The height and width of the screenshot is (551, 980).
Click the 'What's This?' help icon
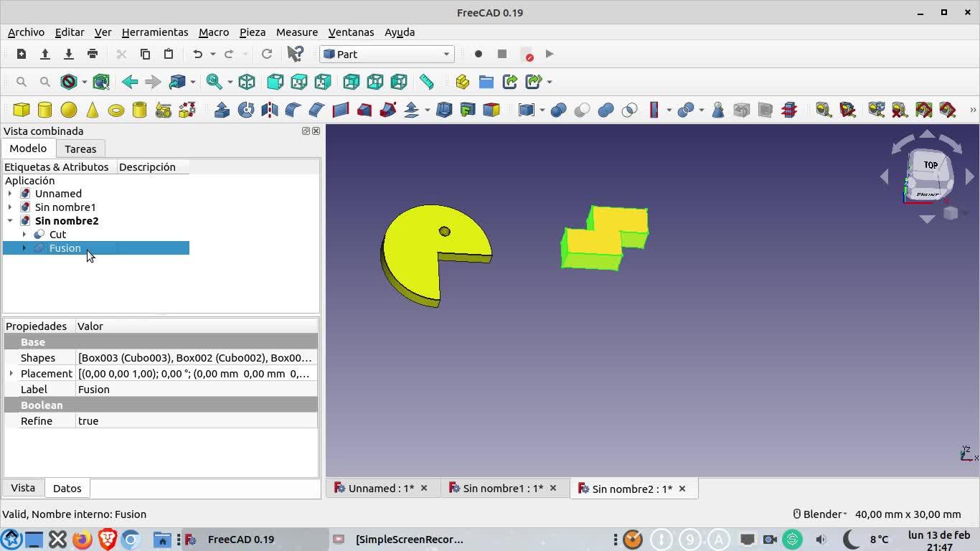pyautogui.click(x=295, y=54)
